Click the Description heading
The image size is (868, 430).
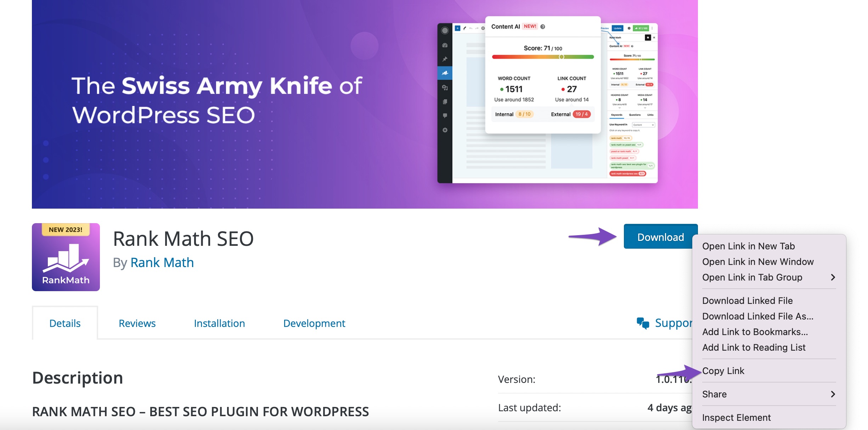click(x=78, y=378)
